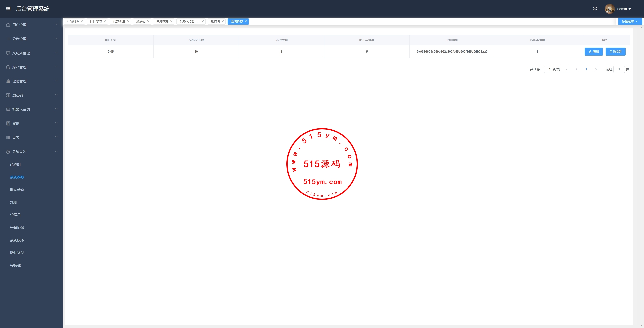Screen dimensions: 644x328
Task: Close the 系统参数 active tab
Action: (x=246, y=21)
